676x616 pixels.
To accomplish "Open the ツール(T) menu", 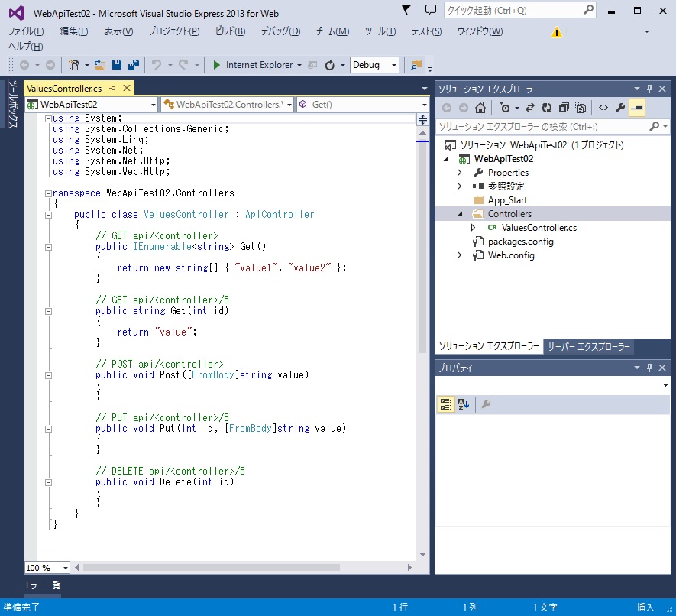I will (x=380, y=31).
